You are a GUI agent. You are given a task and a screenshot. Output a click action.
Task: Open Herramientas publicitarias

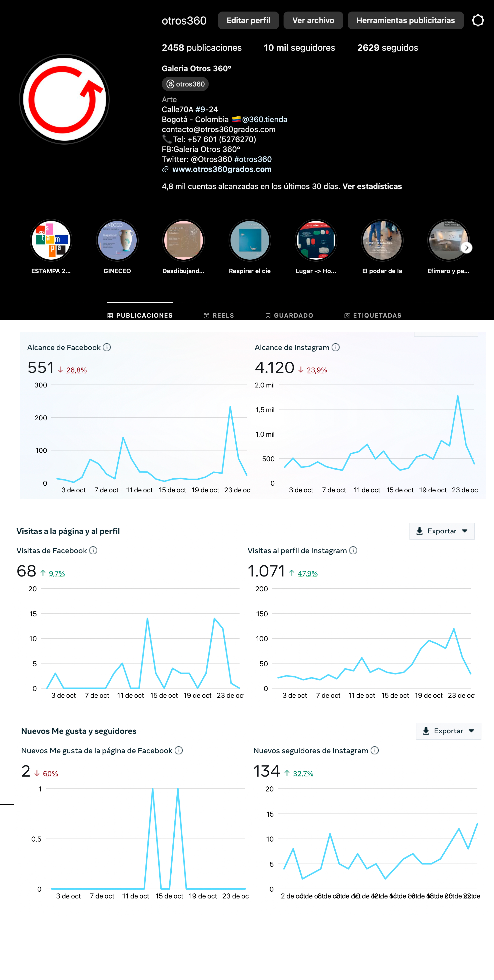pos(405,20)
